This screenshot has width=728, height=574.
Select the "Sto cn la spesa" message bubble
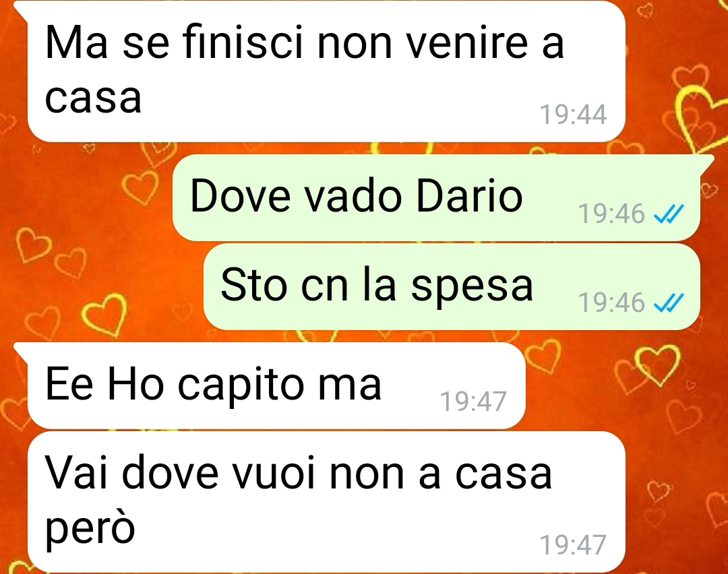[x=452, y=286]
